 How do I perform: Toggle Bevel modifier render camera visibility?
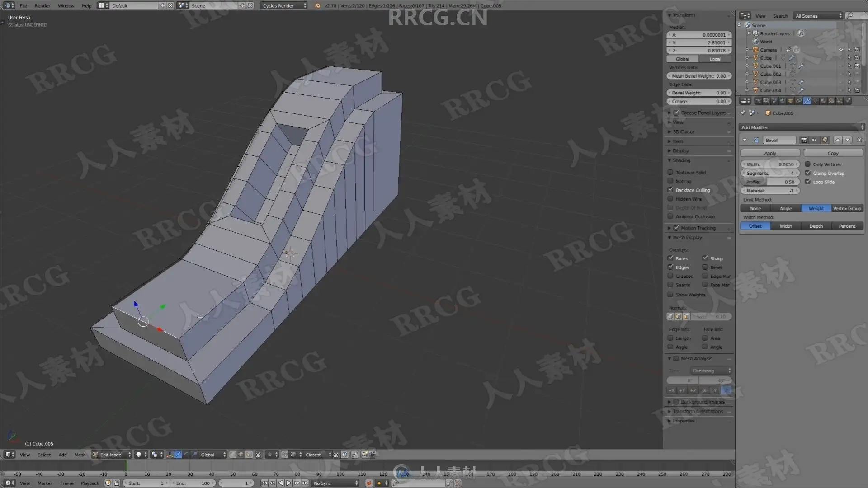(804, 140)
